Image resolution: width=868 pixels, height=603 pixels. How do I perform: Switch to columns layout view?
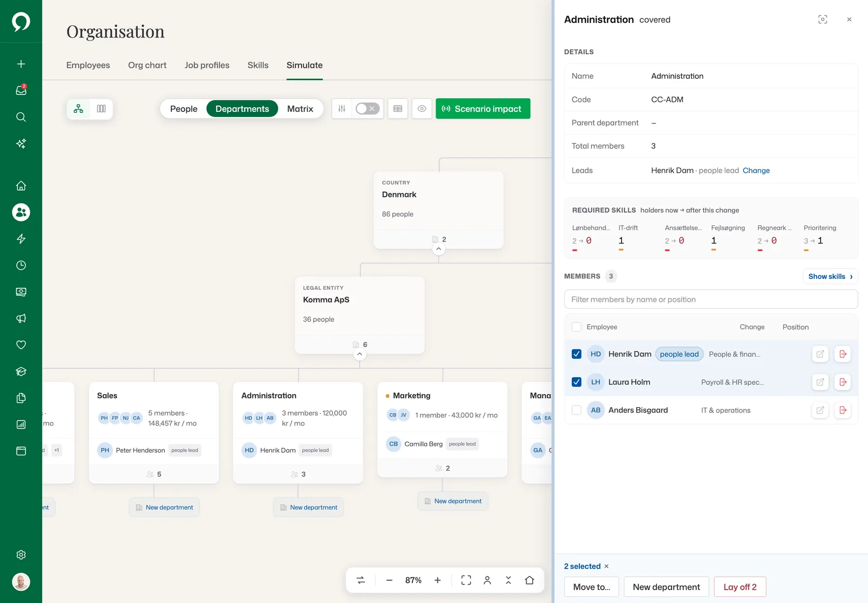coord(101,109)
